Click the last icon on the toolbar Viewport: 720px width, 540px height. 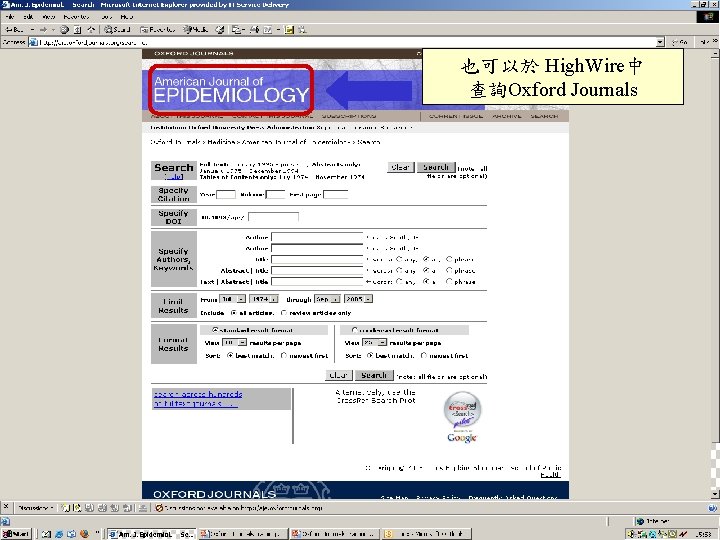point(302,30)
